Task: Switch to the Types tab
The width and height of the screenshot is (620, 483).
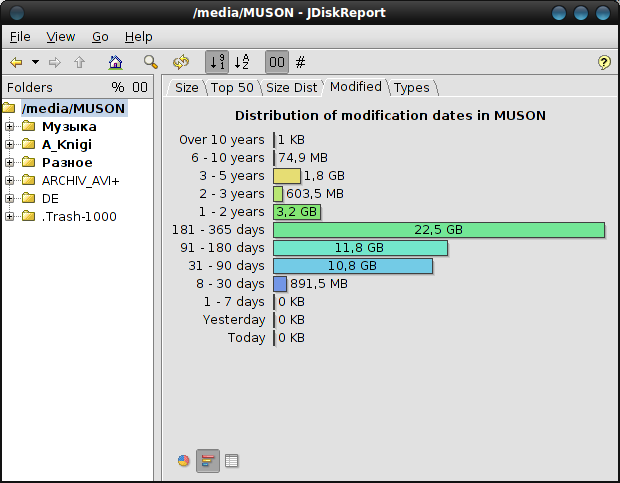Action: tap(412, 87)
